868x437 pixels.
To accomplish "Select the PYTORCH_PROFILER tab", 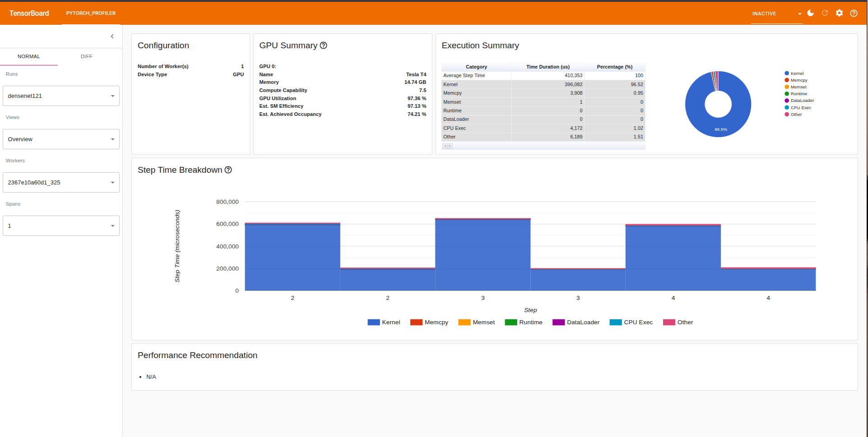I will tap(91, 13).
